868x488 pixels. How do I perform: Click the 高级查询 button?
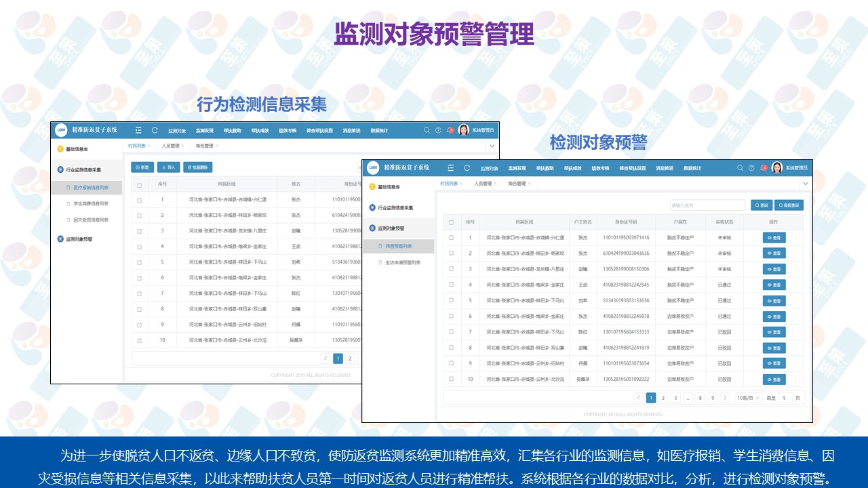(x=789, y=205)
